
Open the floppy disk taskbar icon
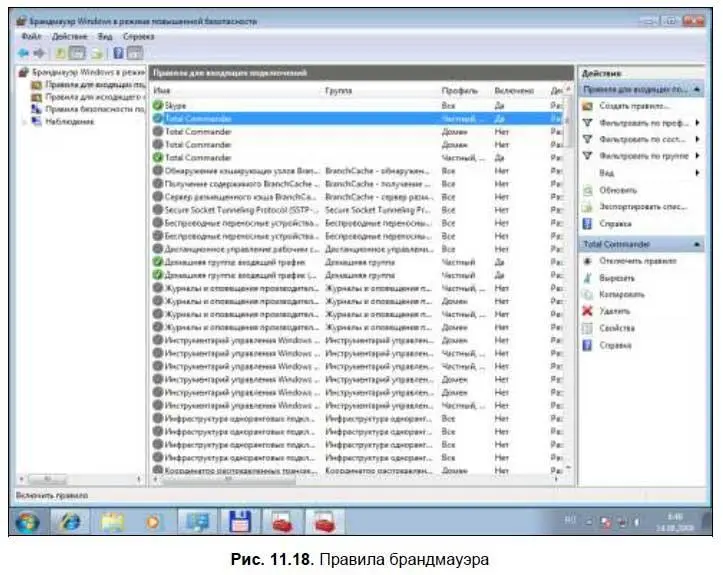pyautogui.click(x=240, y=522)
